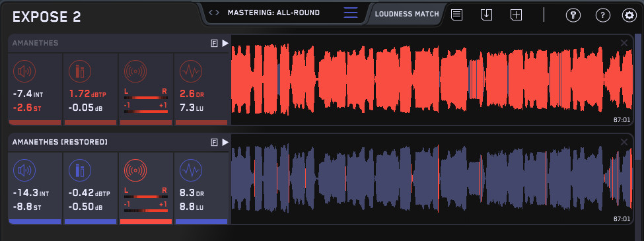The height and width of the screenshot is (241, 644).
Task: Open the settings gear icon
Action: 629,16
